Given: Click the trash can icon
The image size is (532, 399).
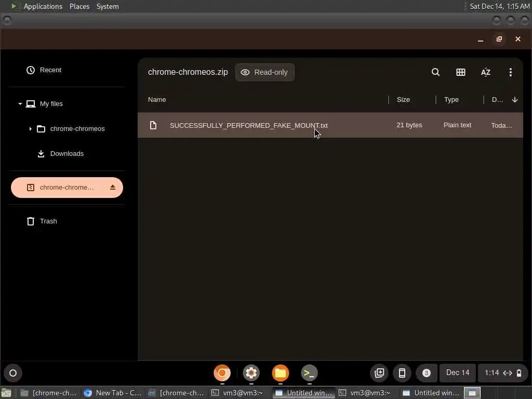Looking at the screenshot, I should coord(31,221).
